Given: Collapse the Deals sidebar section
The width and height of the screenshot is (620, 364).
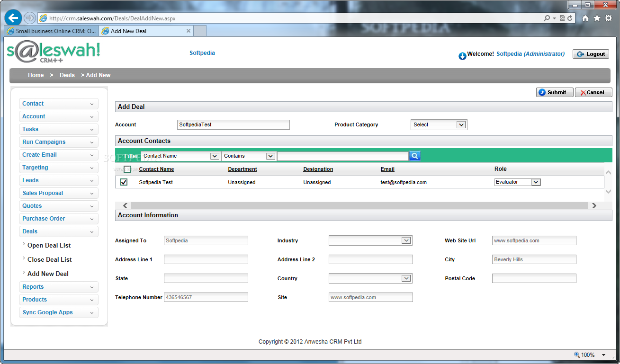Looking at the screenshot, I should click(x=59, y=231).
